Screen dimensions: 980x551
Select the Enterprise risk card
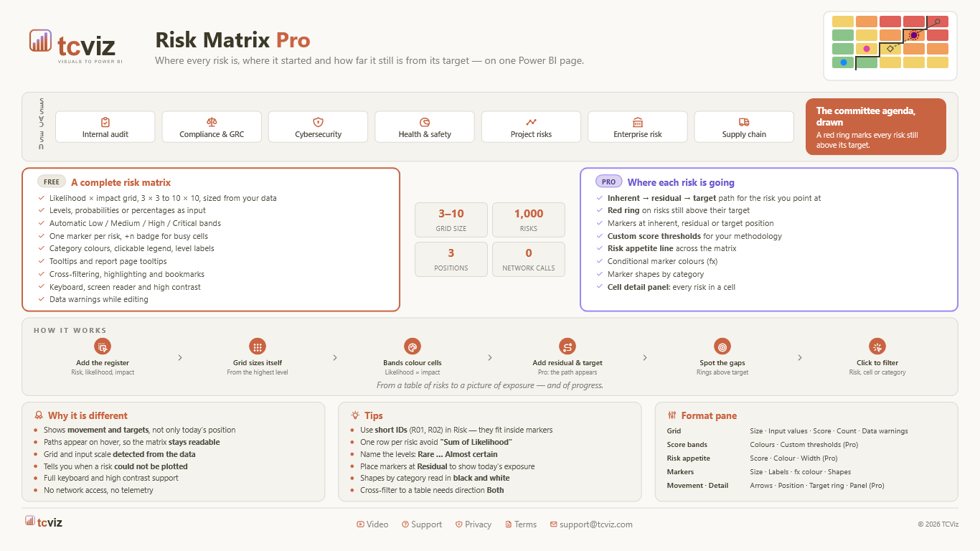click(638, 127)
